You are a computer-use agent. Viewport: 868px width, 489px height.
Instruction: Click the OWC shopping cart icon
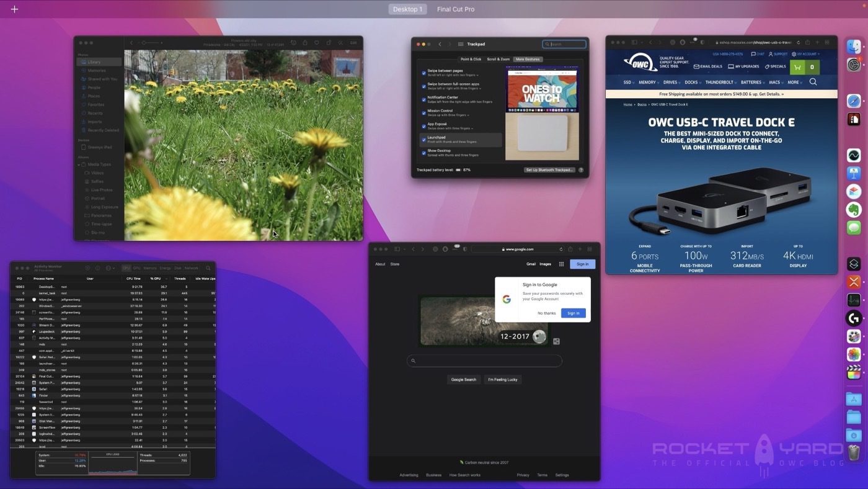click(x=798, y=67)
